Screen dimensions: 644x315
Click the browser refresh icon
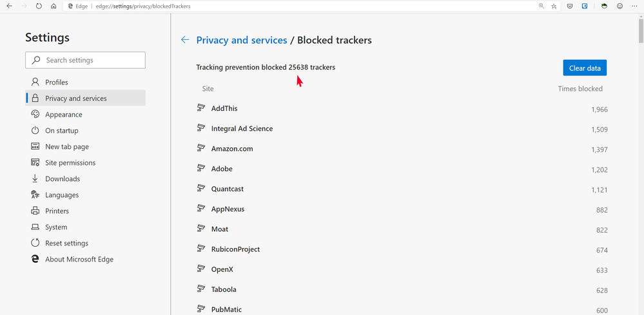pos(39,6)
